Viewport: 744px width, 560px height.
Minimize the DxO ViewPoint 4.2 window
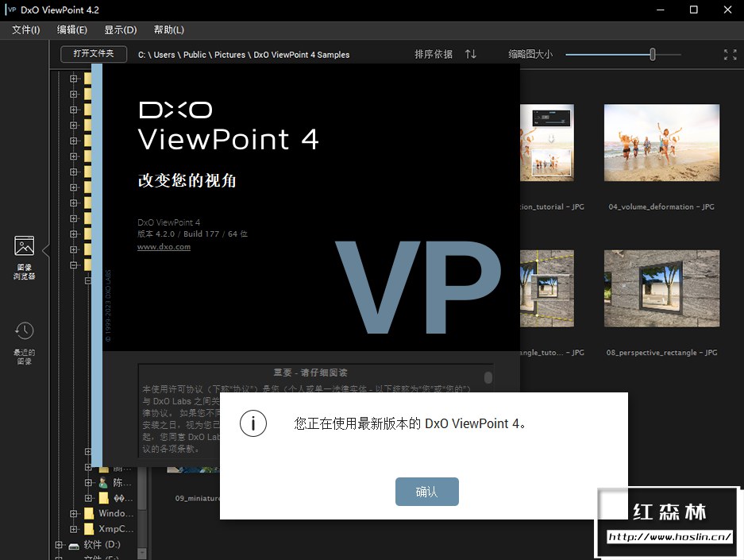[x=660, y=10]
